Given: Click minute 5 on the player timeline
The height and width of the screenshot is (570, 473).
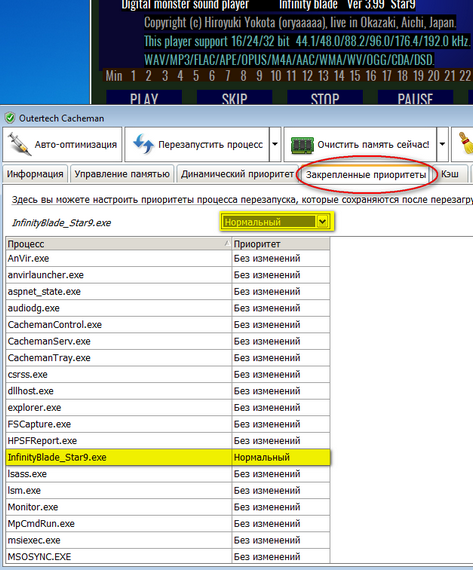Looking at the screenshot, I should pyautogui.click(x=196, y=76).
